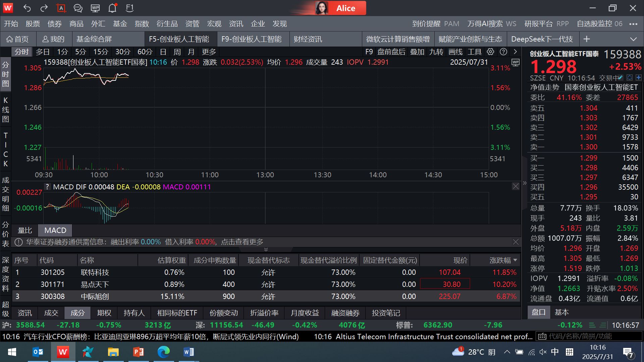
Task: Open the 叠加 overlay option
Action: [x=417, y=52]
